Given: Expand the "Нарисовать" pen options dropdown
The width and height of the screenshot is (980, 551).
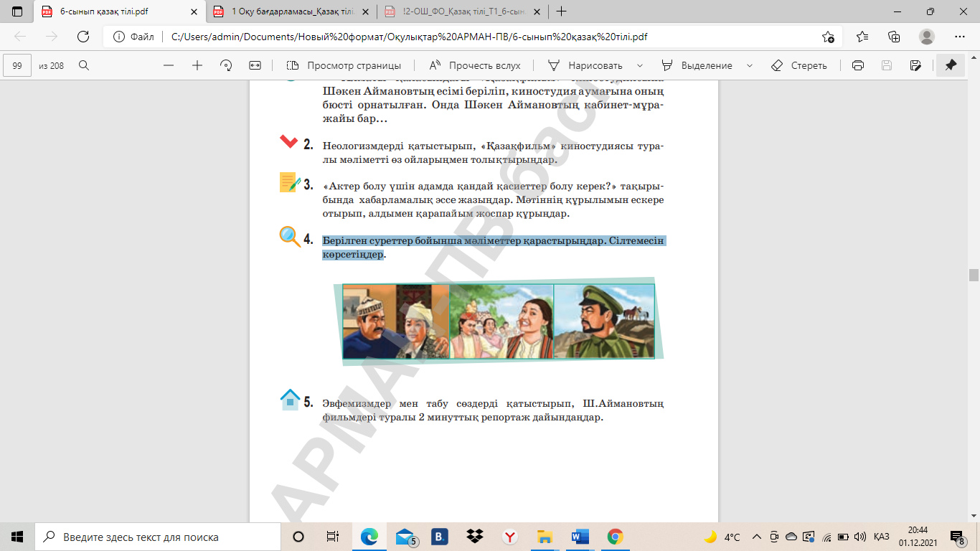Looking at the screenshot, I should pos(639,65).
